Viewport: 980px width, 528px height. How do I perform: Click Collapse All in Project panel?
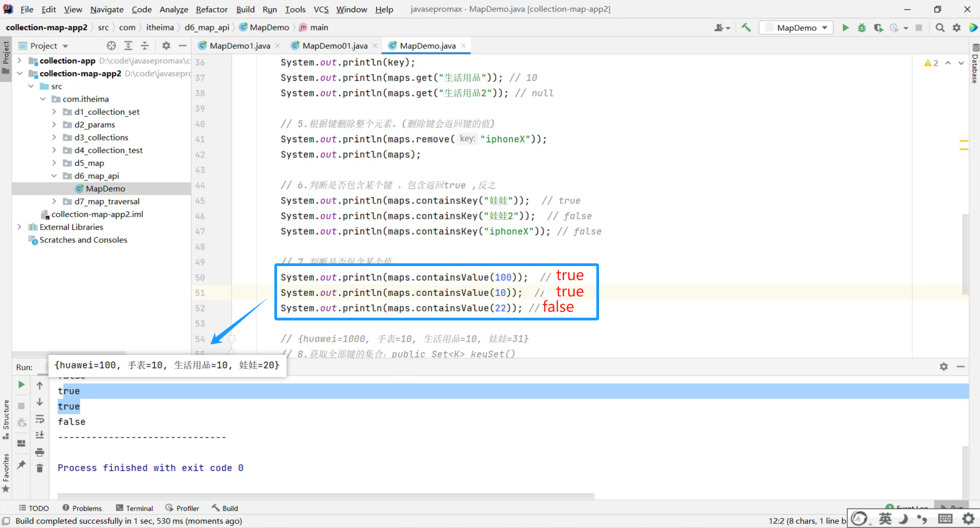(145, 46)
